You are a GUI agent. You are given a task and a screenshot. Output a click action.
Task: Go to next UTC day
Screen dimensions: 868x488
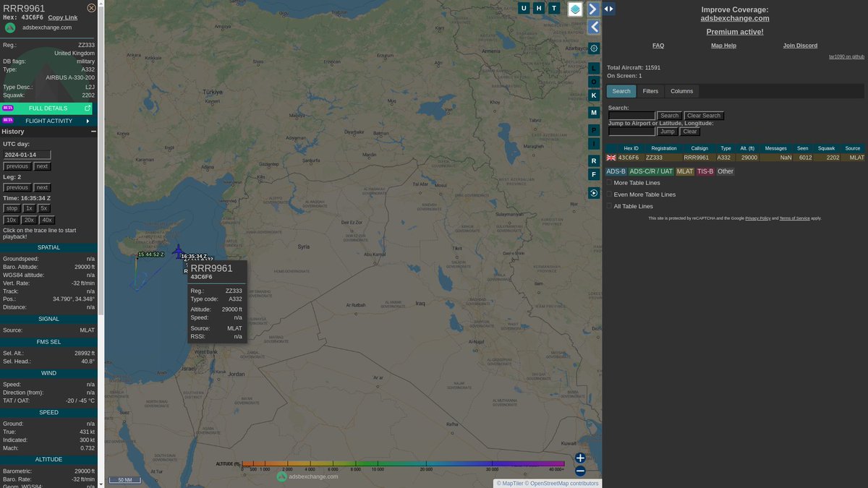point(43,166)
